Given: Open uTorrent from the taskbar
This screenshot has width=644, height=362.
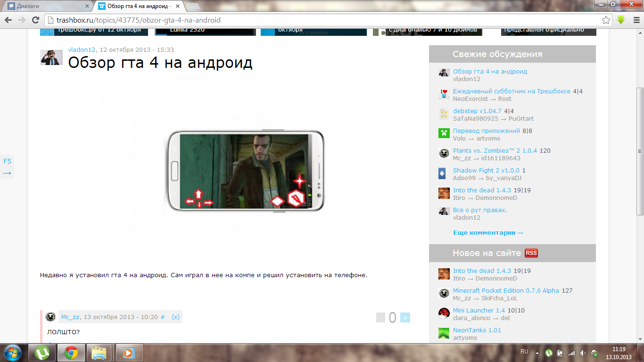Looking at the screenshot, I should [42, 353].
